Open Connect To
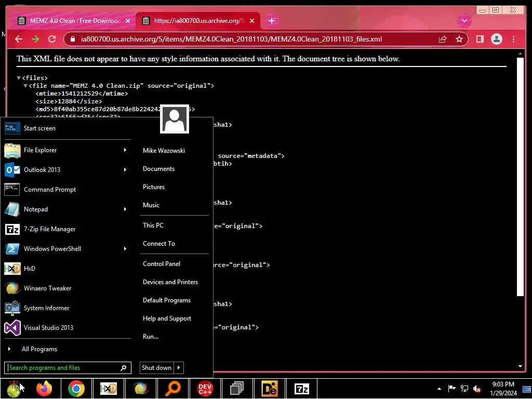The height and width of the screenshot is (399, 532). coord(159,244)
